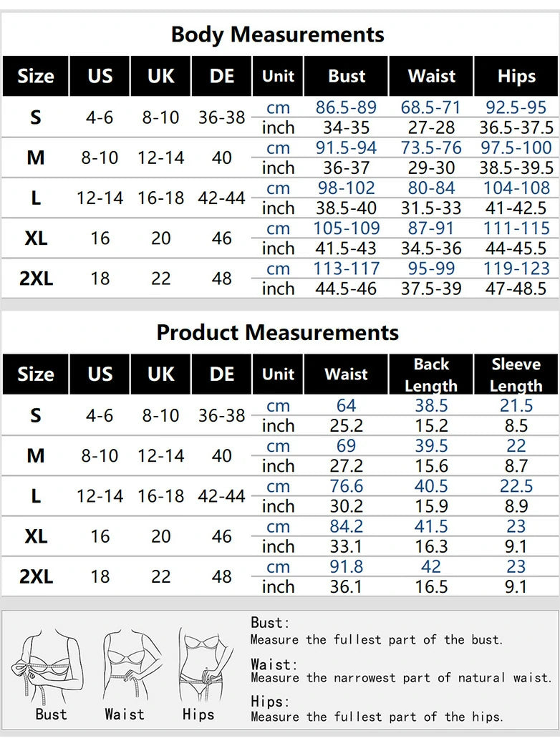Click the Bust column header
The height and width of the screenshot is (746, 560).
(x=347, y=76)
